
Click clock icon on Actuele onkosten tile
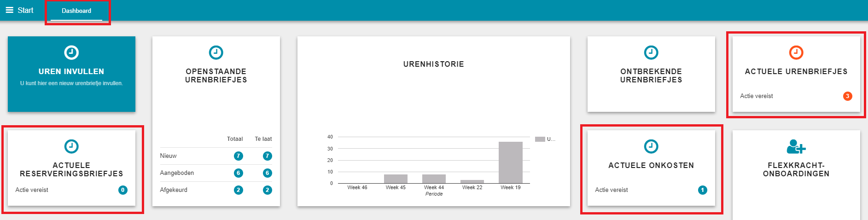(x=651, y=146)
